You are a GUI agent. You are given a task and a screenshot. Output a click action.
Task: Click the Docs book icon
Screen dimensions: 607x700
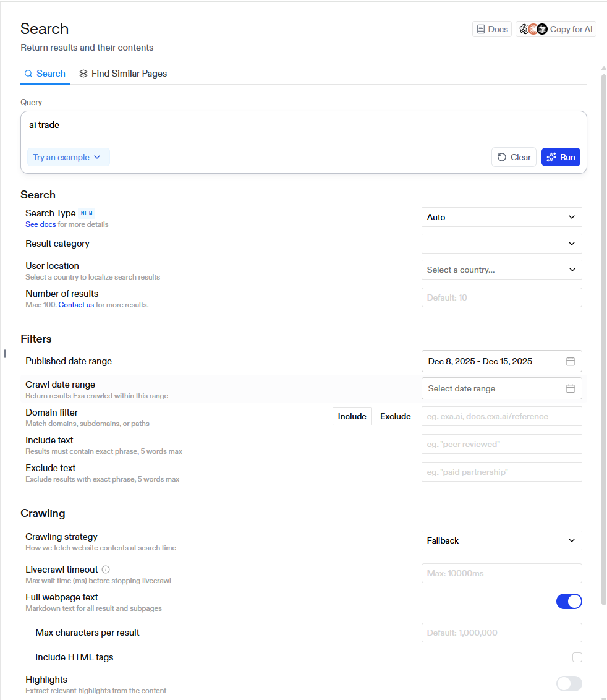pyautogui.click(x=481, y=29)
